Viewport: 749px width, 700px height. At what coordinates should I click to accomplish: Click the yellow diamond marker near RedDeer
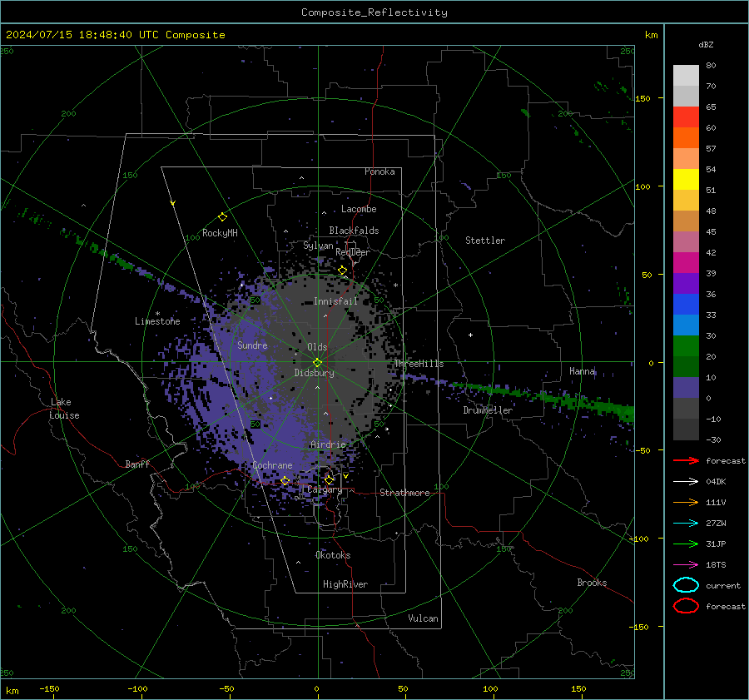click(343, 271)
